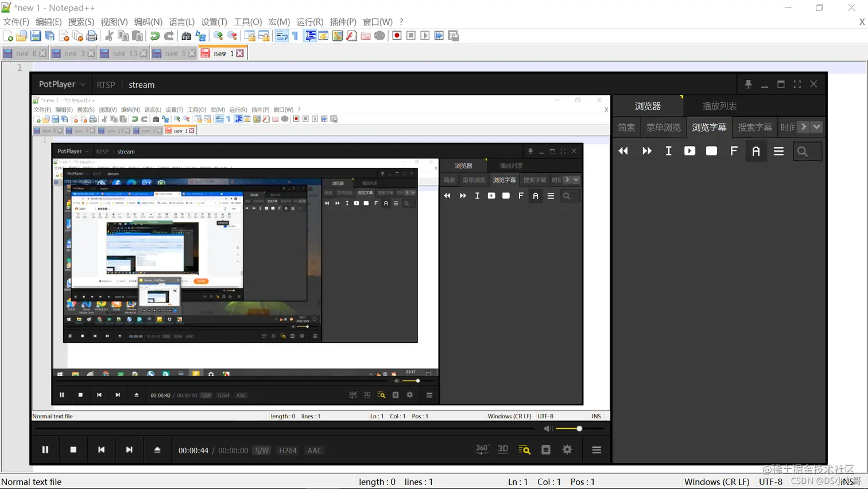Open PotPlayer settings gear icon
868x489 pixels.
[567, 450]
